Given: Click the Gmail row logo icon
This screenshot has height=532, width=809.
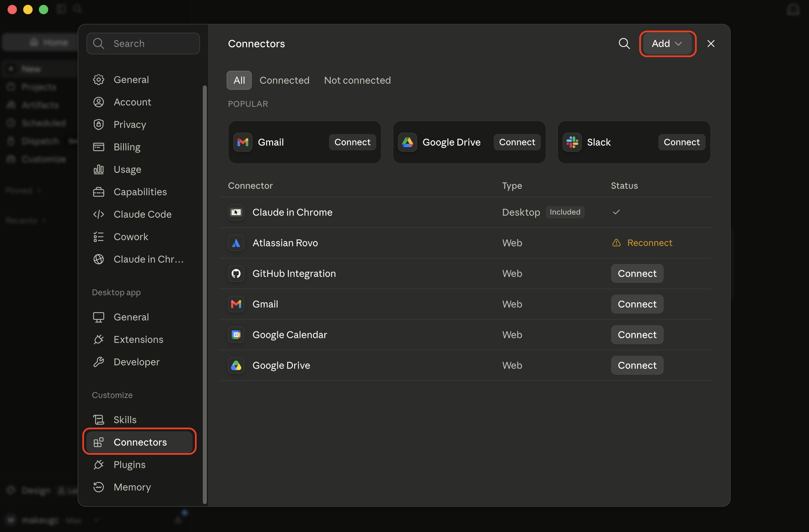Looking at the screenshot, I should (236, 304).
